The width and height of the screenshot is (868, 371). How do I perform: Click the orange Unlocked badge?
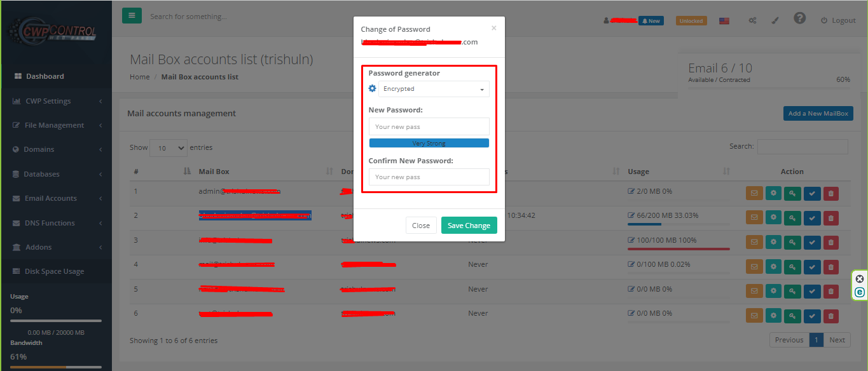691,21
